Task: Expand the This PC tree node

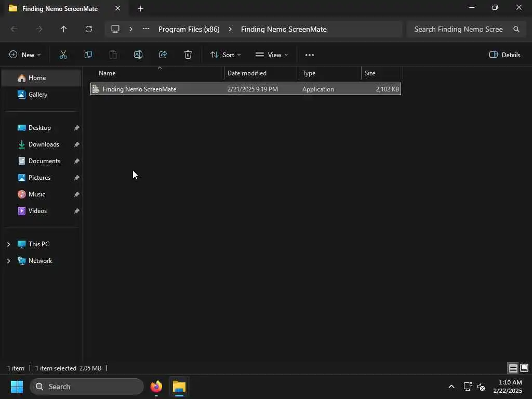Action: [8, 244]
